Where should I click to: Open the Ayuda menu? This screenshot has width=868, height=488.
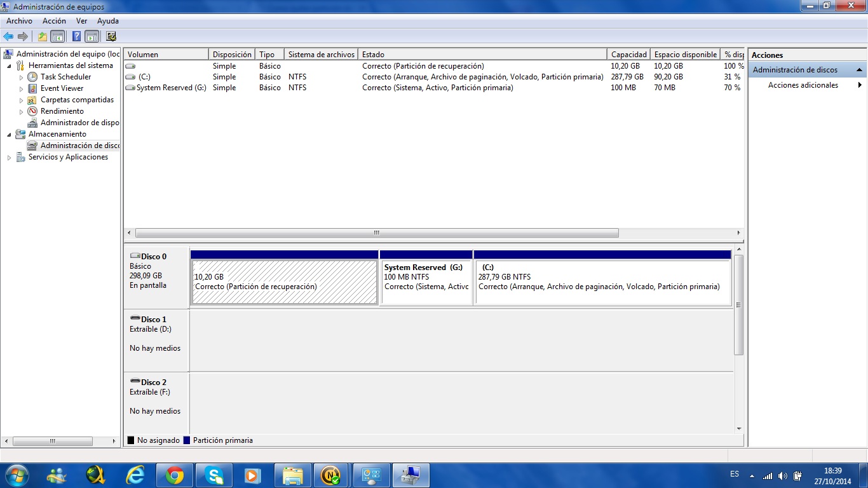108,21
